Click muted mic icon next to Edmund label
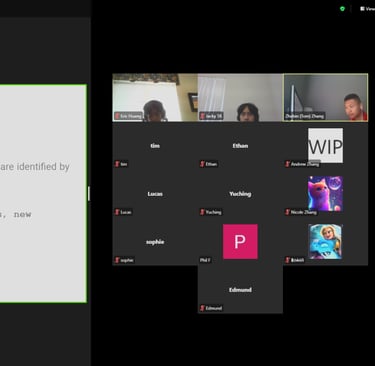 pyautogui.click(x=202, y=308)
